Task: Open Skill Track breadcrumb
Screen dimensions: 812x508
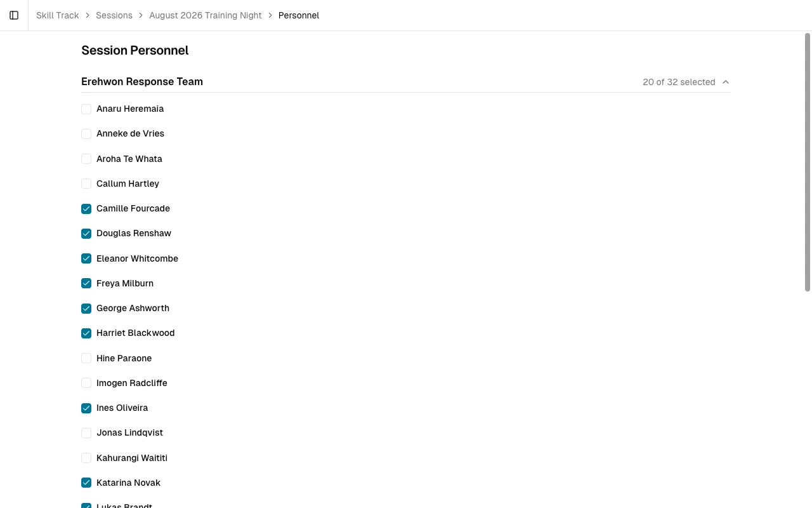Action: [x=58, y=15]
